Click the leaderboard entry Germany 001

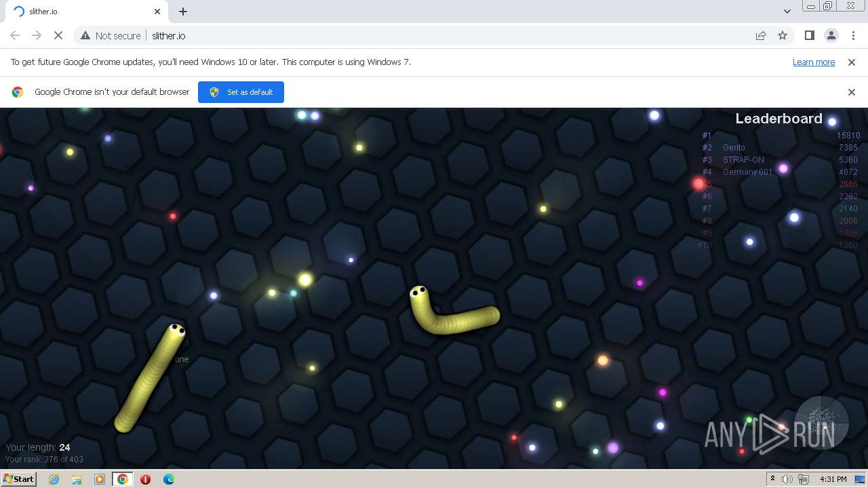pos(747,172)
